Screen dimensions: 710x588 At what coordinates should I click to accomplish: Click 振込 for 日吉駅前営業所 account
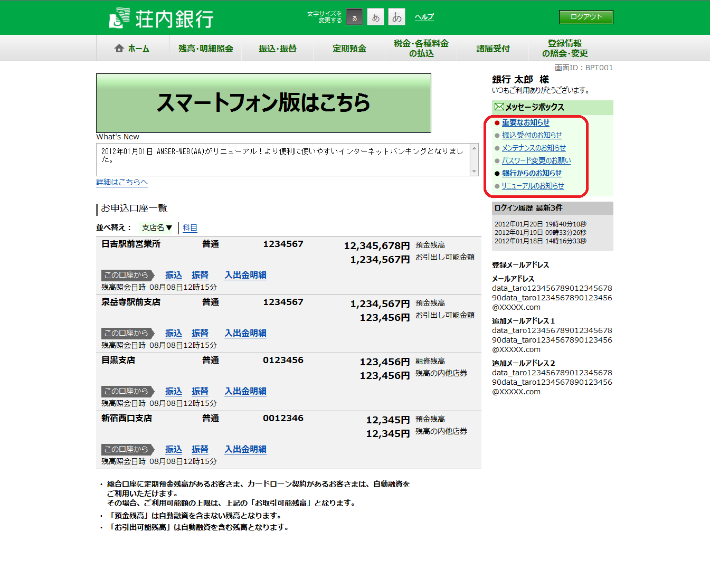point(174,275)
